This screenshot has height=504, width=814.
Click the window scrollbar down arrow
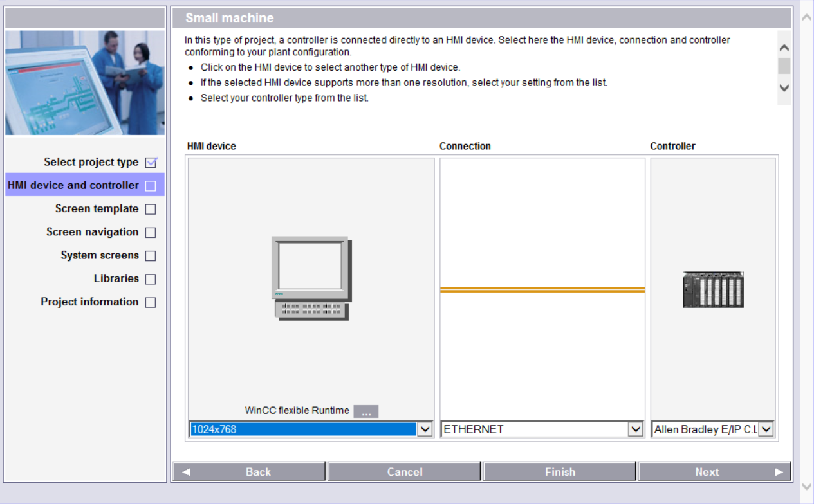point(806,487)
